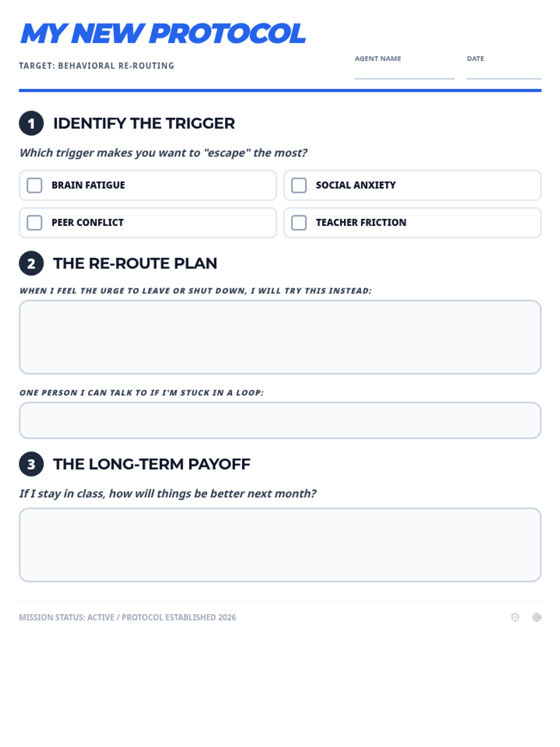Screen dimensions: 560x747
Task: Focus the long-term payoff text box
Action: (x=280, y=545)
